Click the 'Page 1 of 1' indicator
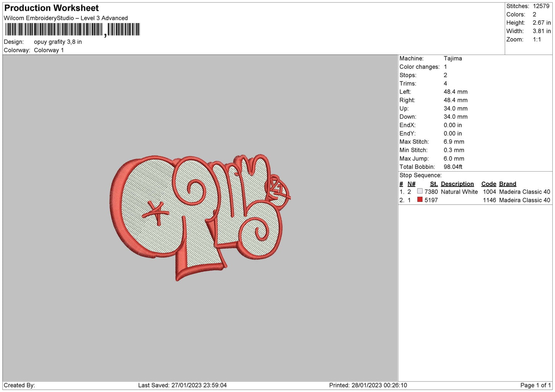Image resolution: width=555 pixels, height=392 pixels. coord(535,385)
